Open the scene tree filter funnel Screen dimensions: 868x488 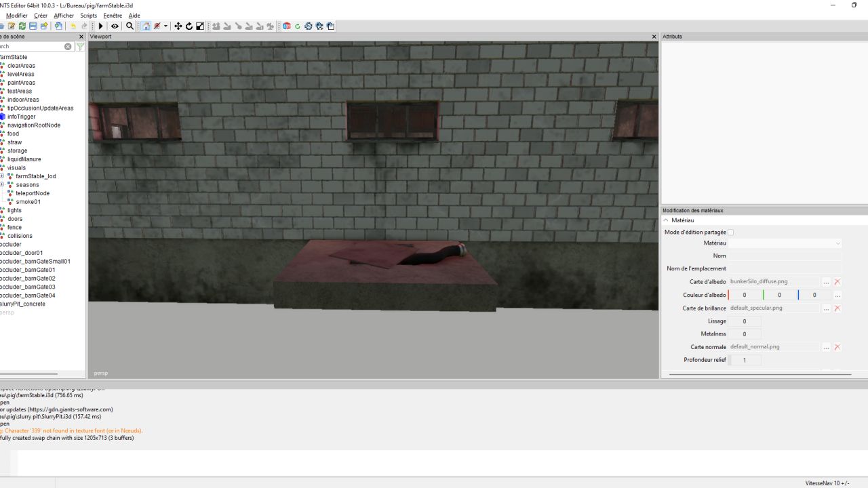(x=80, y=47)
